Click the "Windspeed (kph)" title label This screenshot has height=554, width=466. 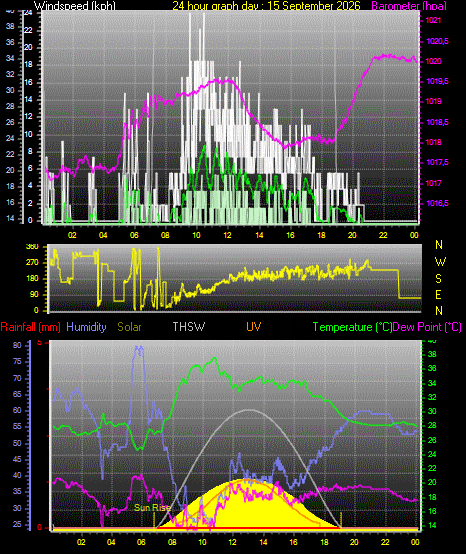(75, 6)
